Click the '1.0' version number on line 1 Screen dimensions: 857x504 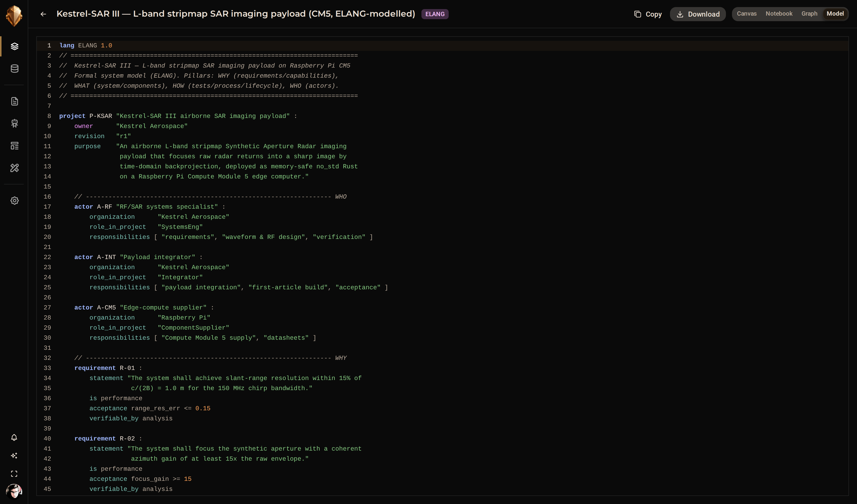[x=106, y=46]
